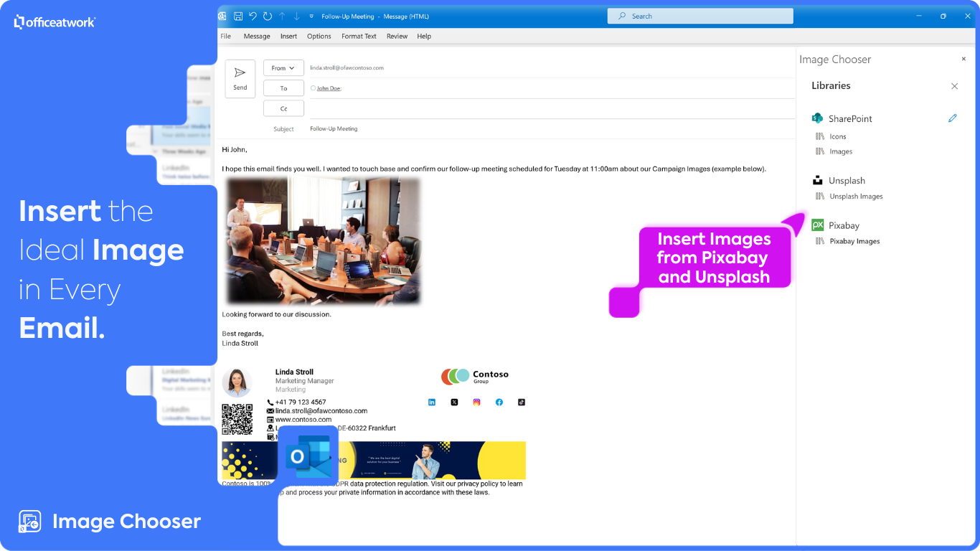Click the QR code in signature

237,419
